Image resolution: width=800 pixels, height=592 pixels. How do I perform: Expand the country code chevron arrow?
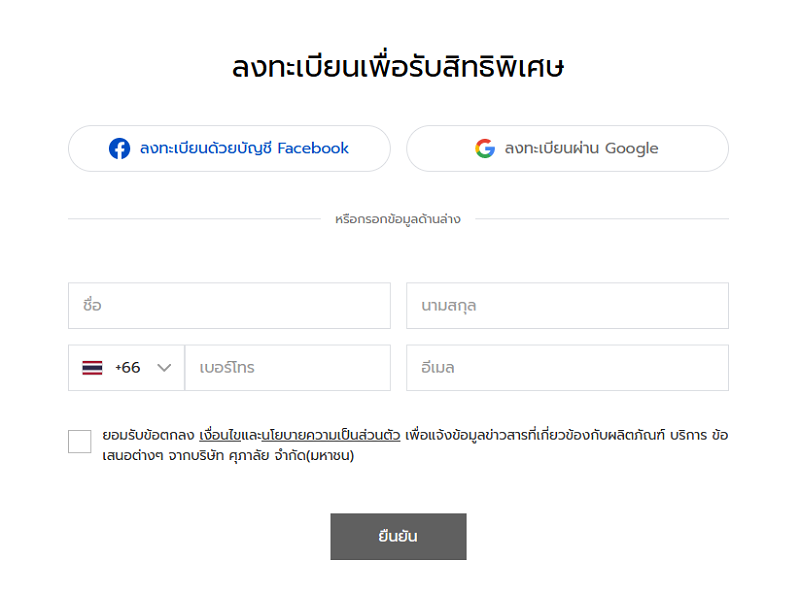(164, 367)
